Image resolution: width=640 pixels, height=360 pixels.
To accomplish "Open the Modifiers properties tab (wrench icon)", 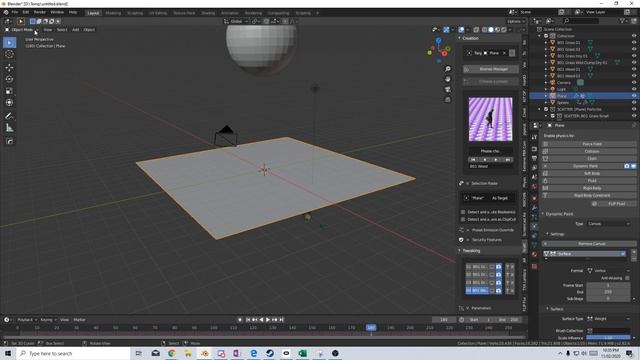I will click(534, 208).
